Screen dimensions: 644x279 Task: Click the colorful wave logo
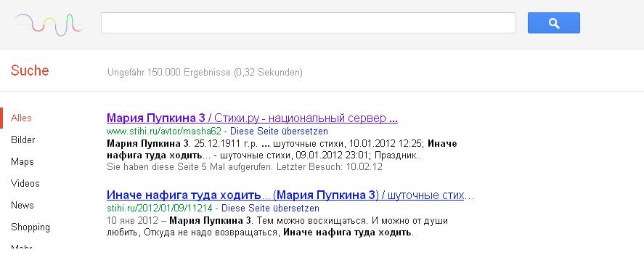pyautogui.click(x=49, y=24)
